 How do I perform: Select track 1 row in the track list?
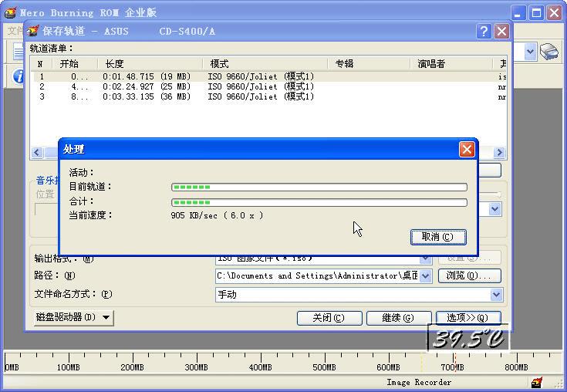pyautogui.click(x=268, y=76)
